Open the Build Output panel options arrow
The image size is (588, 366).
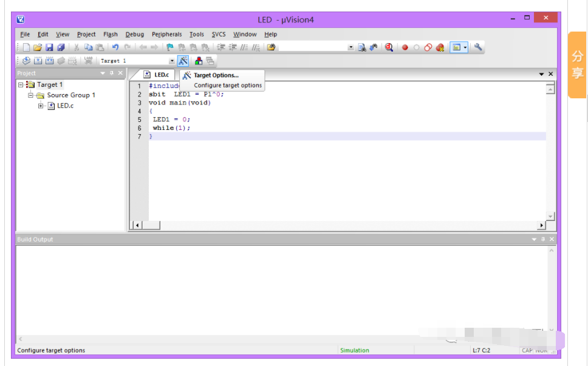coord(534,239)
